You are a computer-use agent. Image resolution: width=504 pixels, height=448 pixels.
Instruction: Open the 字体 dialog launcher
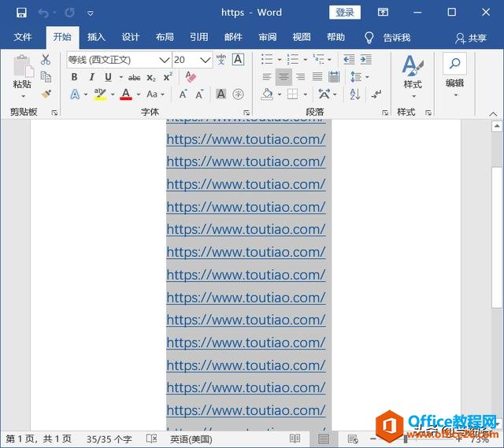(x=246, y=113)
